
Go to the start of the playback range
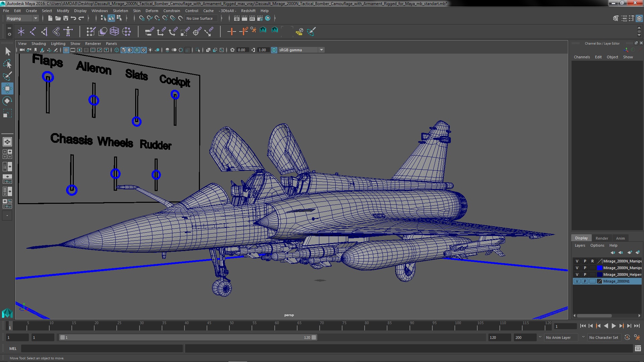[x=583, y=326]
